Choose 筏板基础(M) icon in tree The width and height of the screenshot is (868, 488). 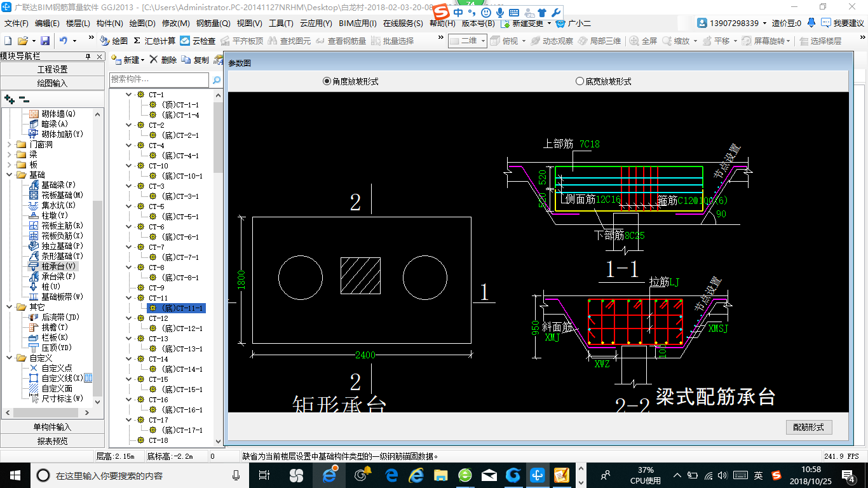[34, 195]
